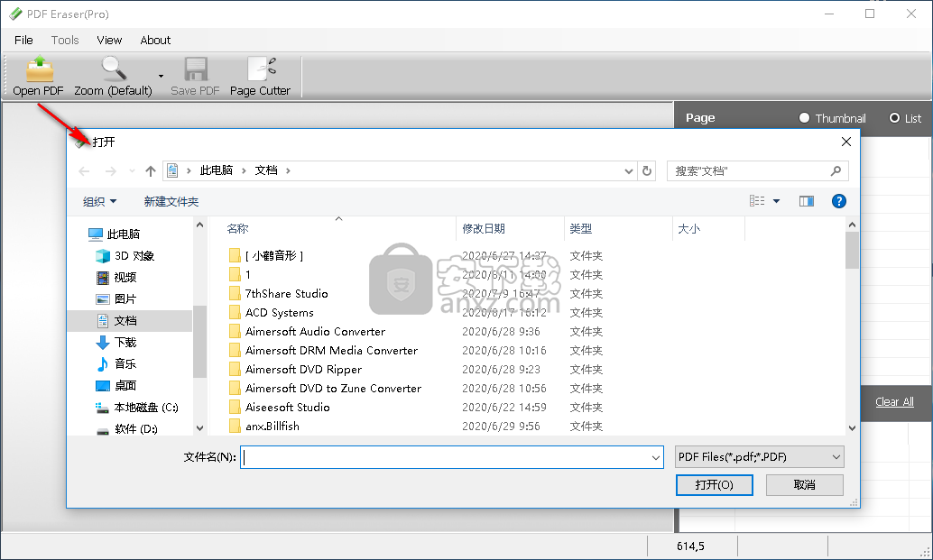933x560 pixels.
Task: Click the Clear All link
Action: click(894, 402)
